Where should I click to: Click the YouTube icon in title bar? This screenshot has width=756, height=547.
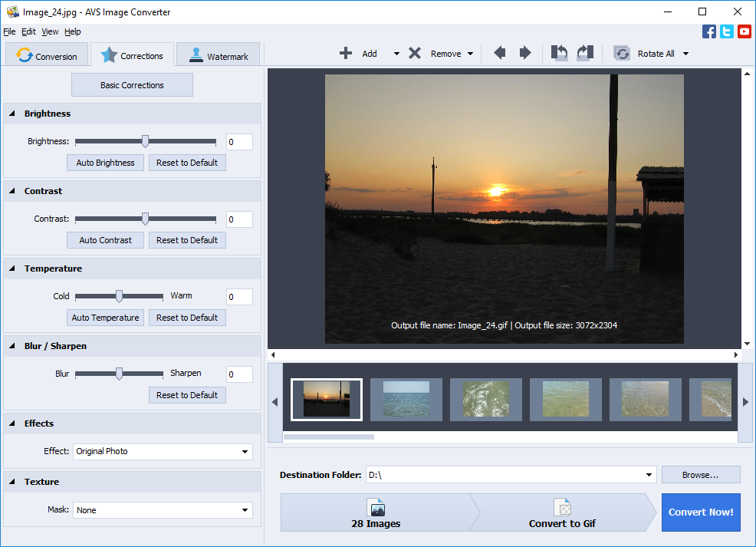coord(744,31)
